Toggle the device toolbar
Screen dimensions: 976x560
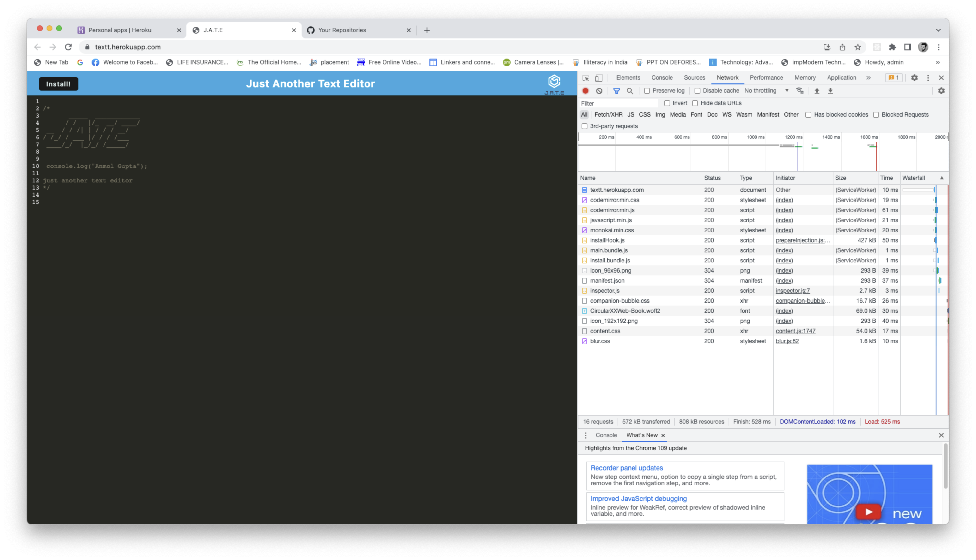pyautogui.click(x=598, y=78)
